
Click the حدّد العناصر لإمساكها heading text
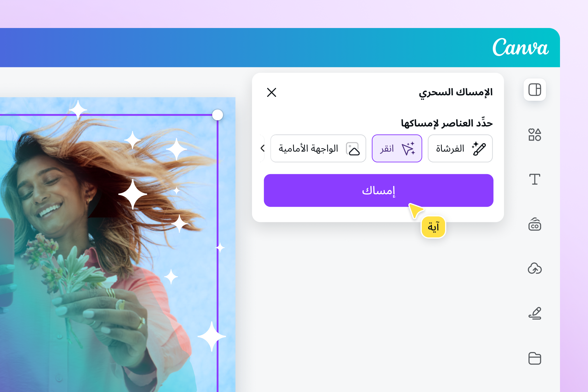pos(447,123)
